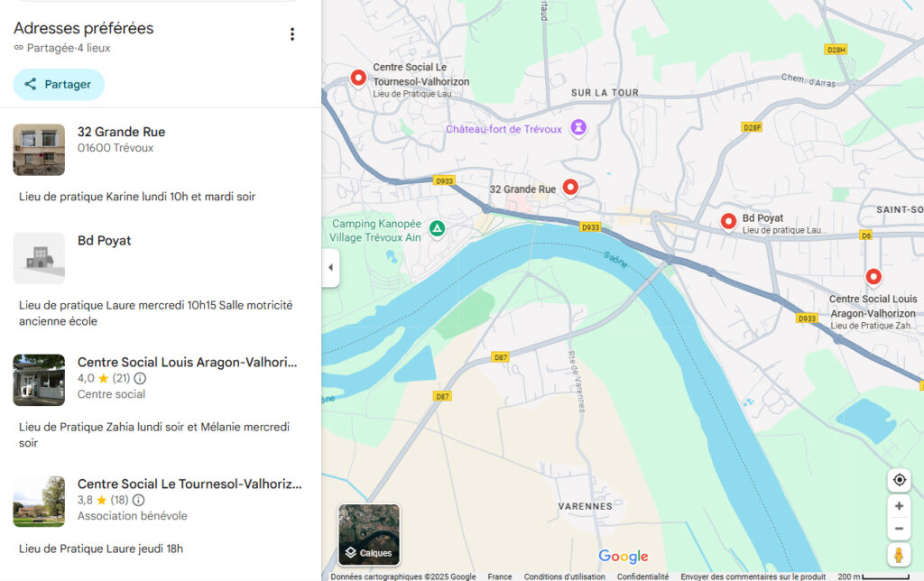Select the Bd Poyat red map pin
924x581 pixels.
(728, 220)
